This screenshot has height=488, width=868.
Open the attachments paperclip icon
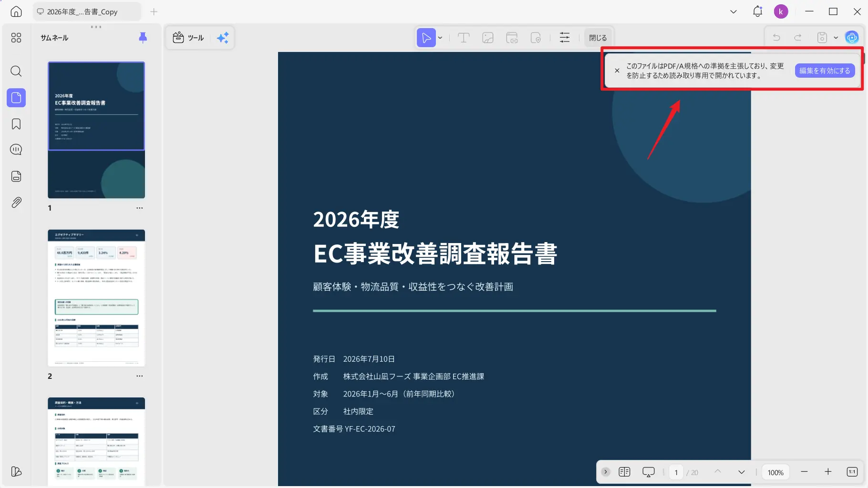point(16,203)
